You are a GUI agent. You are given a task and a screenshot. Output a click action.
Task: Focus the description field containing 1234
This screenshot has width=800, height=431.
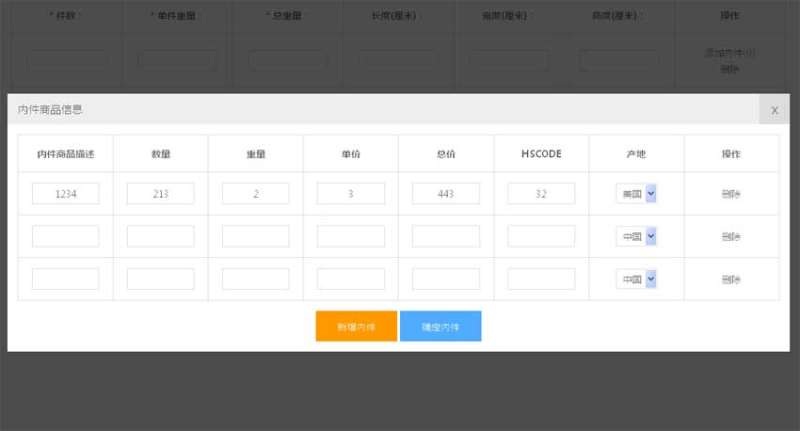click(x=65, y=194)
